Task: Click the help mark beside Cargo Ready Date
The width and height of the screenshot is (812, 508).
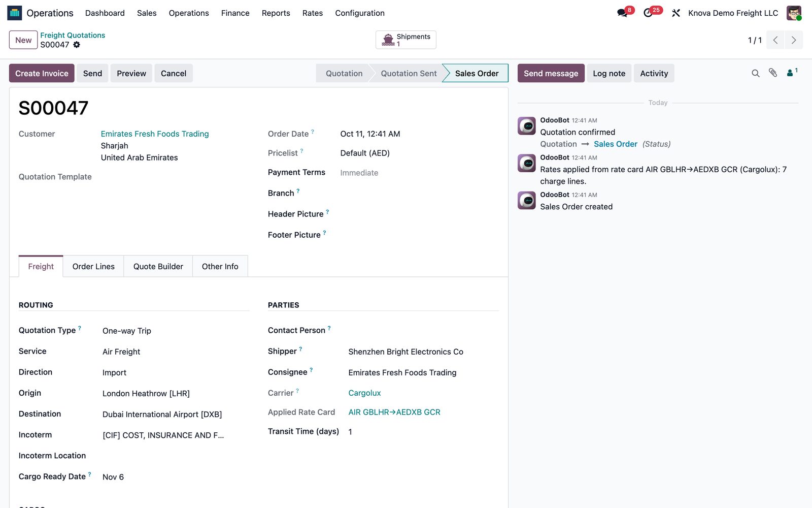Action: pyautogui.click(x=90, y=474)
